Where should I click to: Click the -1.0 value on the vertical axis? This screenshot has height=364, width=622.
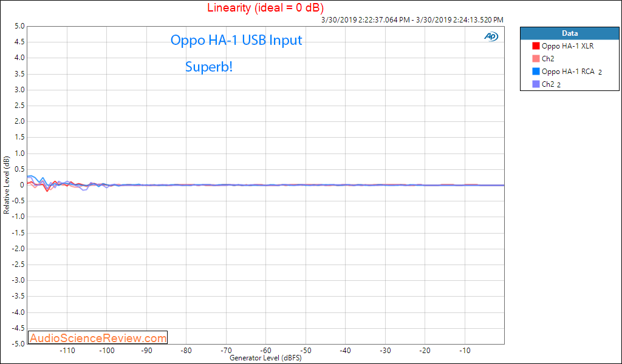[x=18, y=217]
